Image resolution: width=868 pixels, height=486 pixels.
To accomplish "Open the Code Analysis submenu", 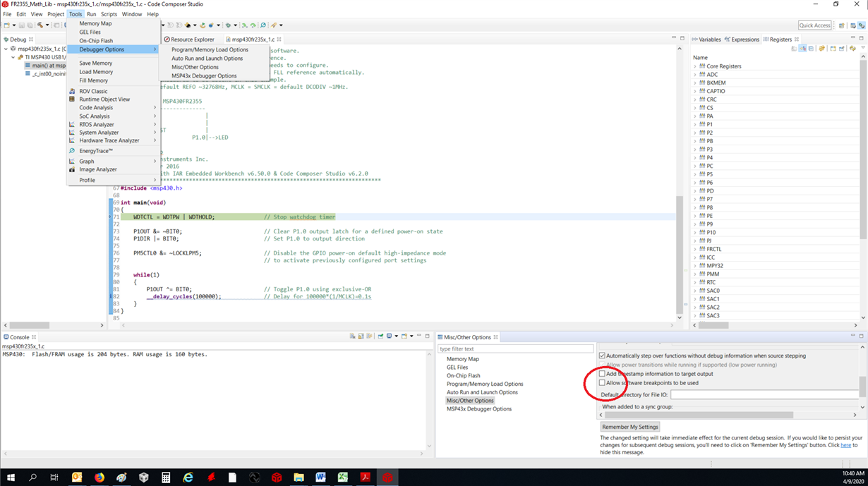I will click(x=113, y=108).
